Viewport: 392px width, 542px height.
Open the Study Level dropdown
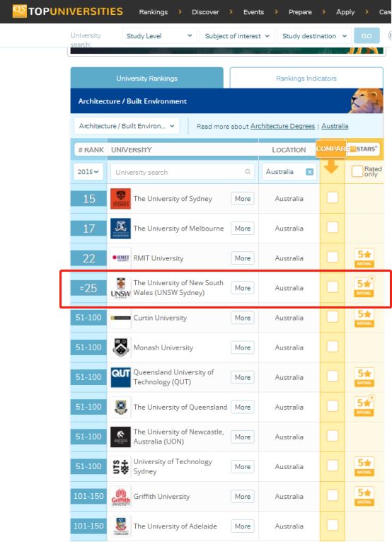tap(159, 36)
